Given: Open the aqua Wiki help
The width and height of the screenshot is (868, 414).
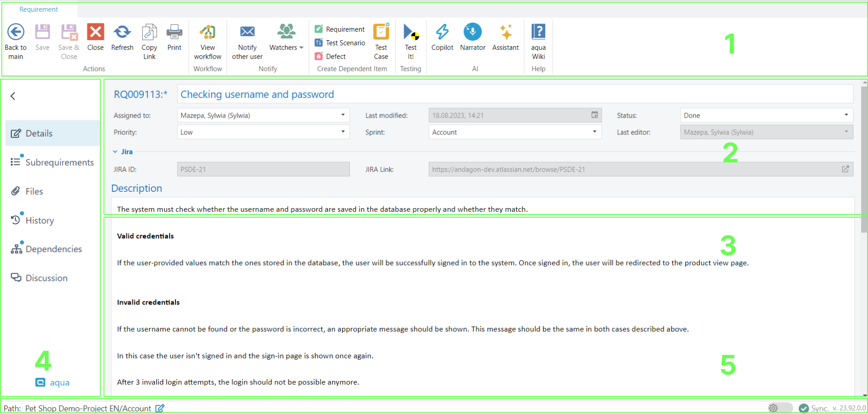Looking at the screenshot, I should pyautogui.click(x=538, y=33).
